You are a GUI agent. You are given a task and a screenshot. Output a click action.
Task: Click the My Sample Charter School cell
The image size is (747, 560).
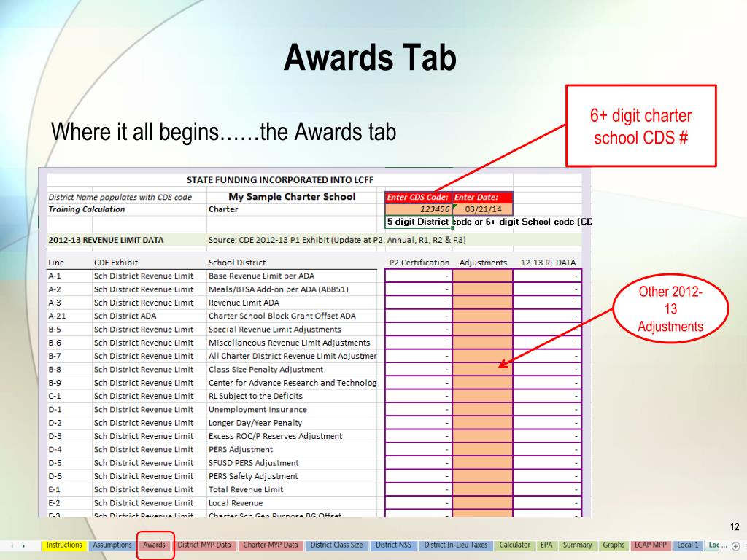click(292, 197)
